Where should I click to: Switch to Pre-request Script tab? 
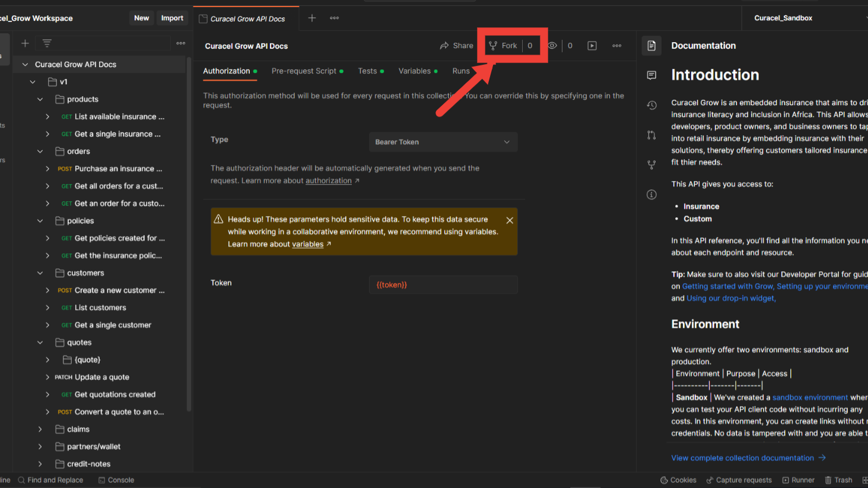pos(307,71)
